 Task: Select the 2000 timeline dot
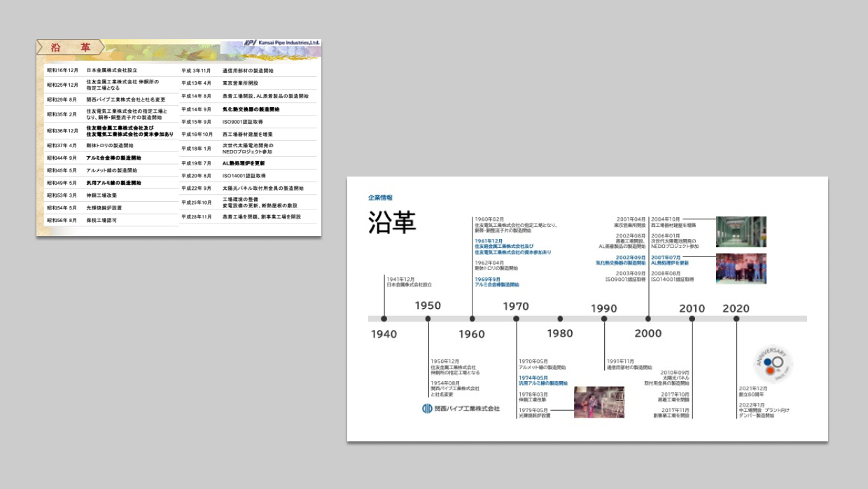[648, 319]
